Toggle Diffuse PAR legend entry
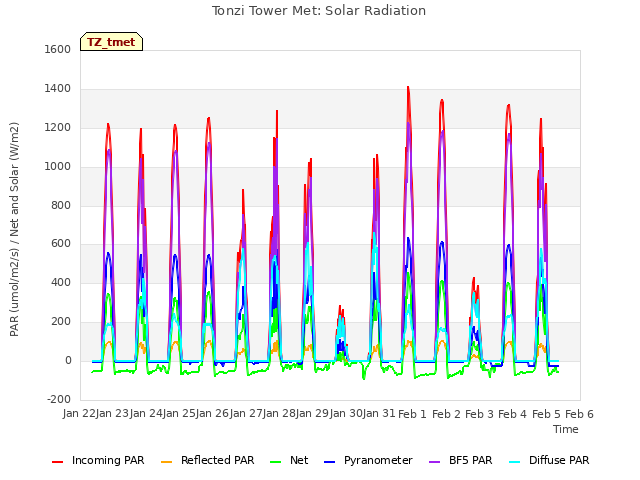This screenshot has height=480, width=640. coord(549,460)
